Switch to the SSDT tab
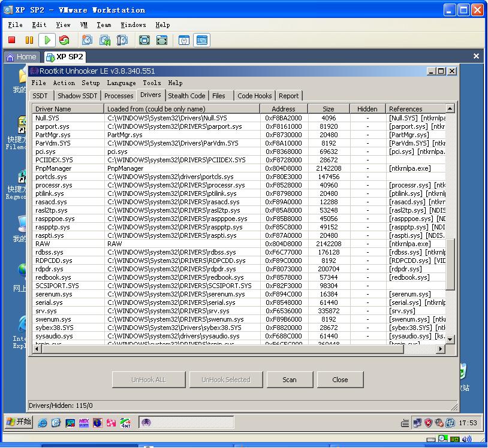Viewport: 488px width, 448px height. click(40, 96)
